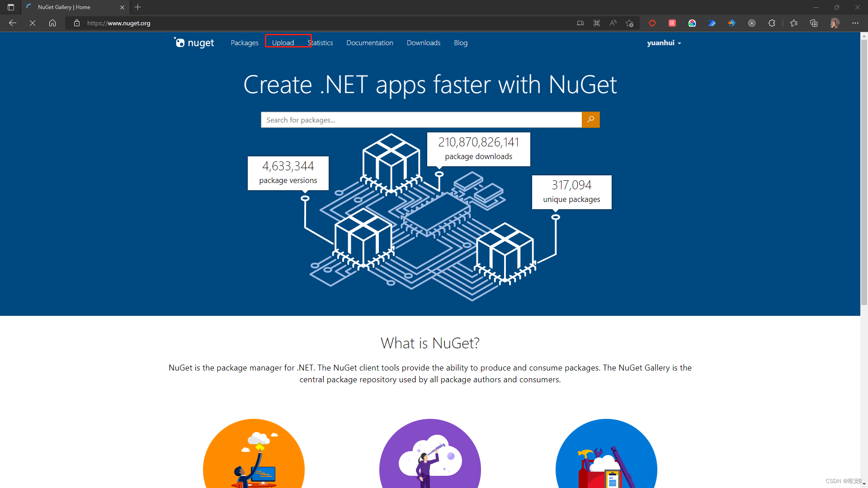Click the Read aloud icon
The width and height of the screenshot is (868, 488).
click(x=613, y=23)
